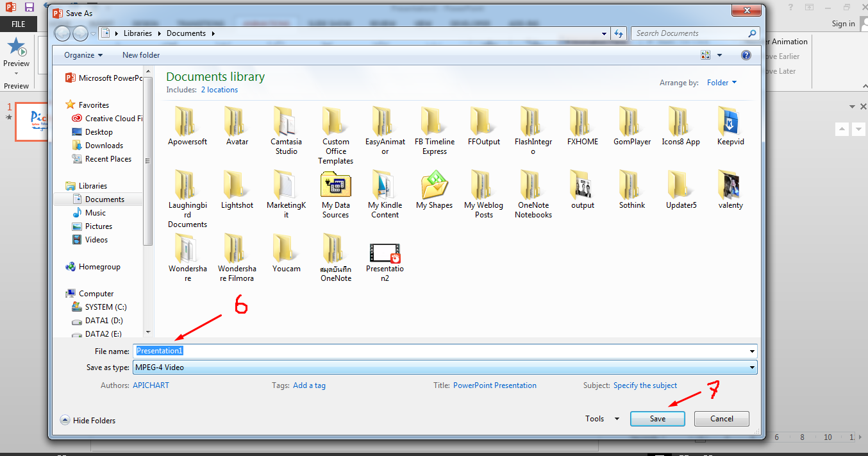Expand the File name history dropdown
This screenshot has height=456, width=868.
pyautogui.click(x=751, y=351)
